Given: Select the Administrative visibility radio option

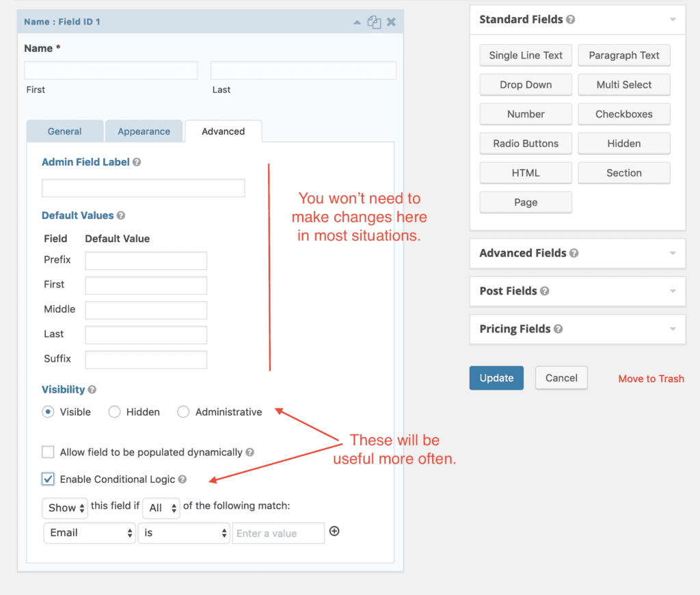Looking at the screenshot, I should (183, 412).
